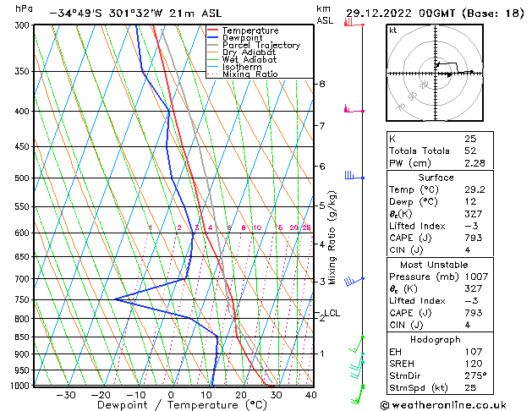Click the StmDir value 275°
This screenshot has height=411, width=532.
click(x=475, y=375)
